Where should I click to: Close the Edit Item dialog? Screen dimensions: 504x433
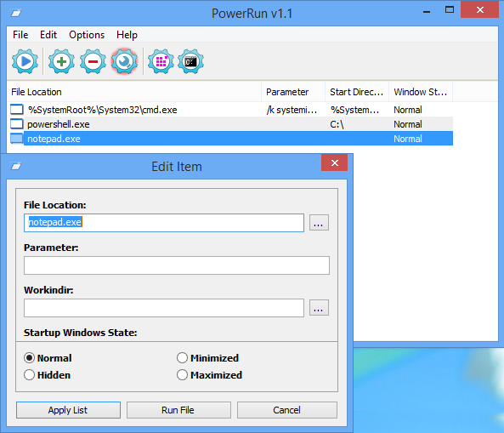tap(334, 162)
